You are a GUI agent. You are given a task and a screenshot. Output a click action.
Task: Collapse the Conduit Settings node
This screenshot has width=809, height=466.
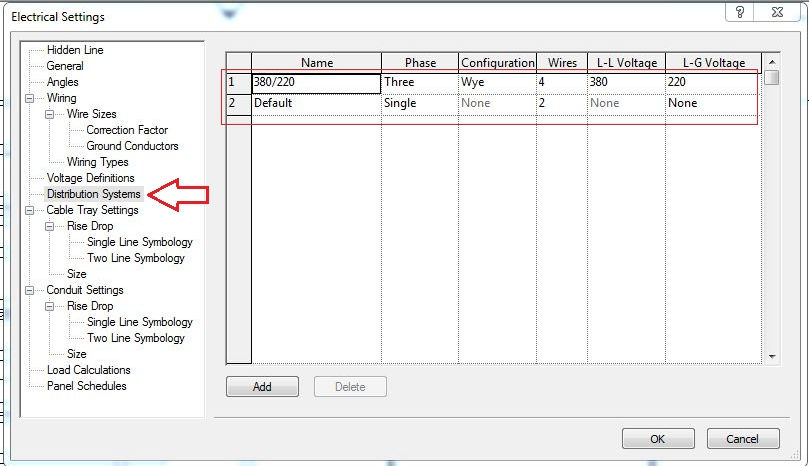click(x=29, y=290)
